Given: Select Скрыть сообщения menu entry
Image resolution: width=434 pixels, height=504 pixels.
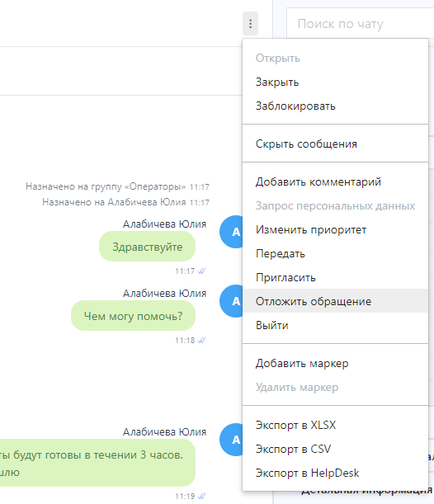Looking at the screenshot, I should tap(335, 144).
